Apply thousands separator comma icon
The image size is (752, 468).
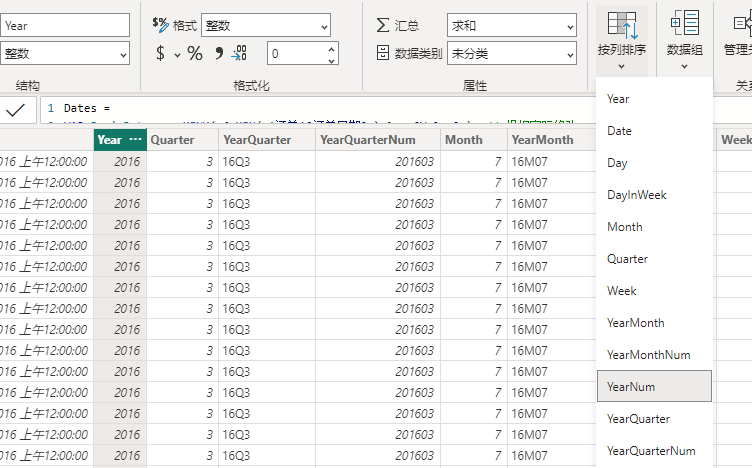click(x=219, y=53)
